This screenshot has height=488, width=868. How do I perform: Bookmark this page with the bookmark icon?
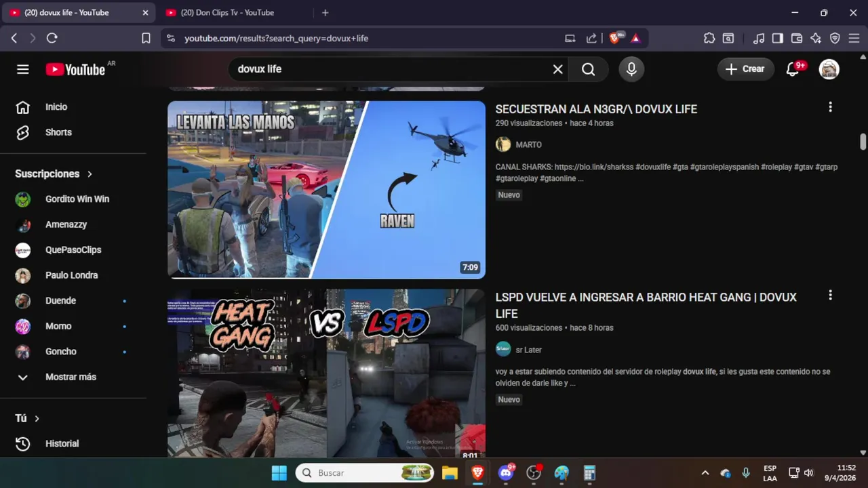pyautogui.click(x=146, y=39)
